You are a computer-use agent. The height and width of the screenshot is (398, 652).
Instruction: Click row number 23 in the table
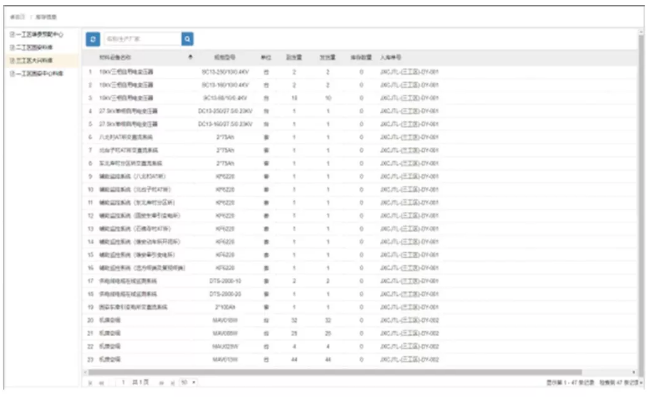pos(90,359)
